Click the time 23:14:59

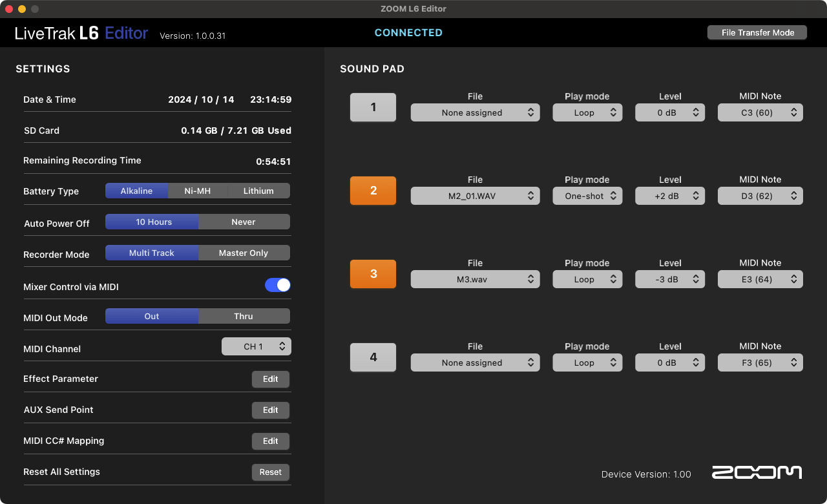coord(271,100)
